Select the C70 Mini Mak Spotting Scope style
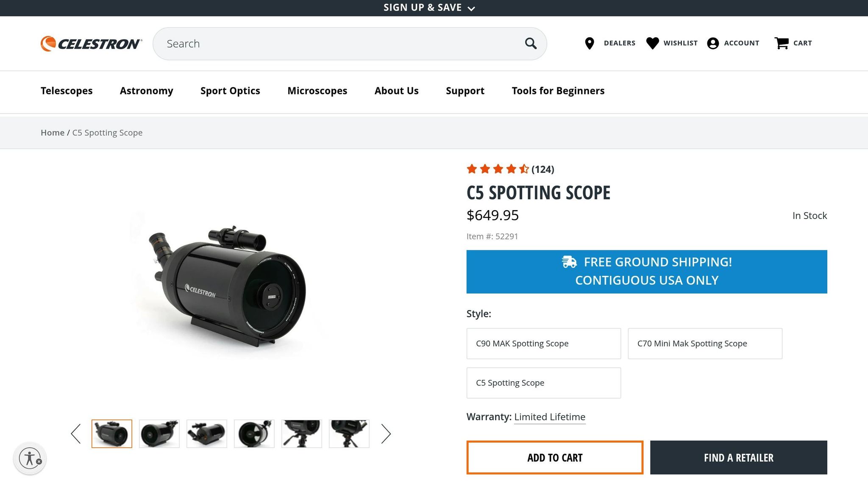Viewport: 868px width, 488px height. 705,344
